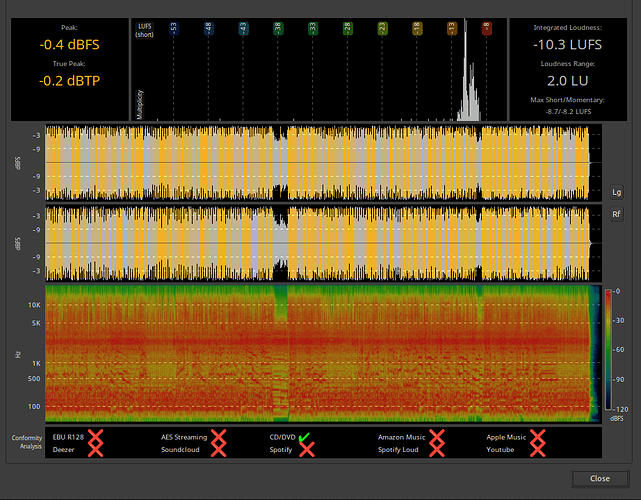Click the orange -13 LUFS marker
This screenshot has width=641, height=500.
tap(451, 30)
